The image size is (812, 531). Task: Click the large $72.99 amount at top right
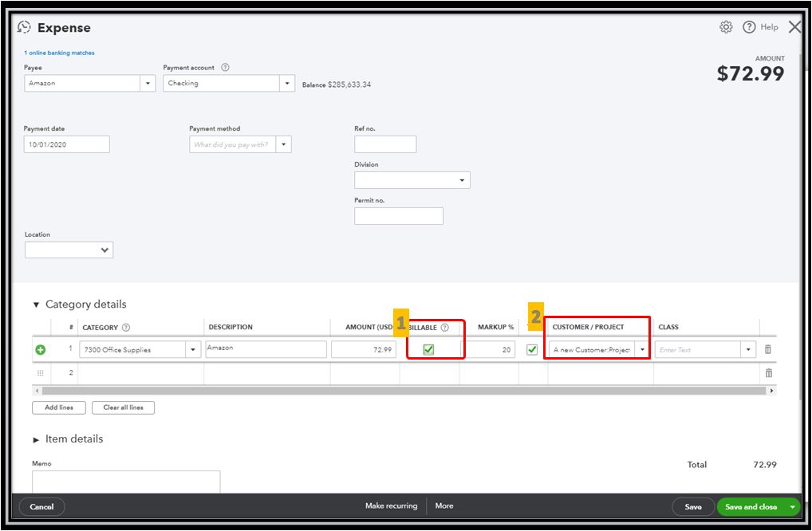[751, 73]
